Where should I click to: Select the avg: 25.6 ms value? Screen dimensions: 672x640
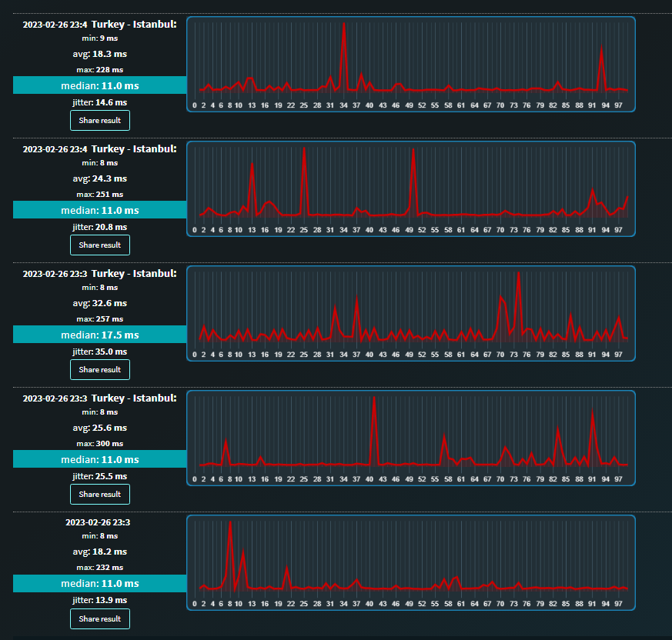click(x=100, y=428)
